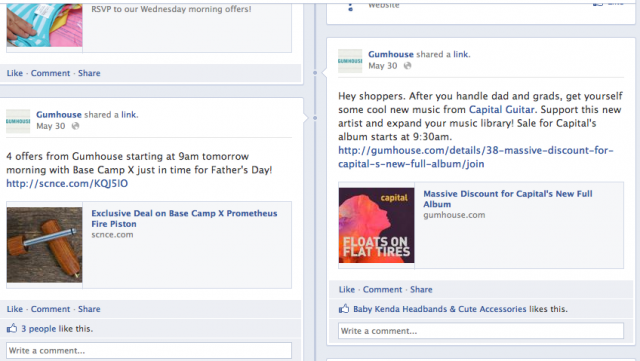Open the Floats On Flat Tires album thumbnail

pyautogui.click(x=376, y=225)
